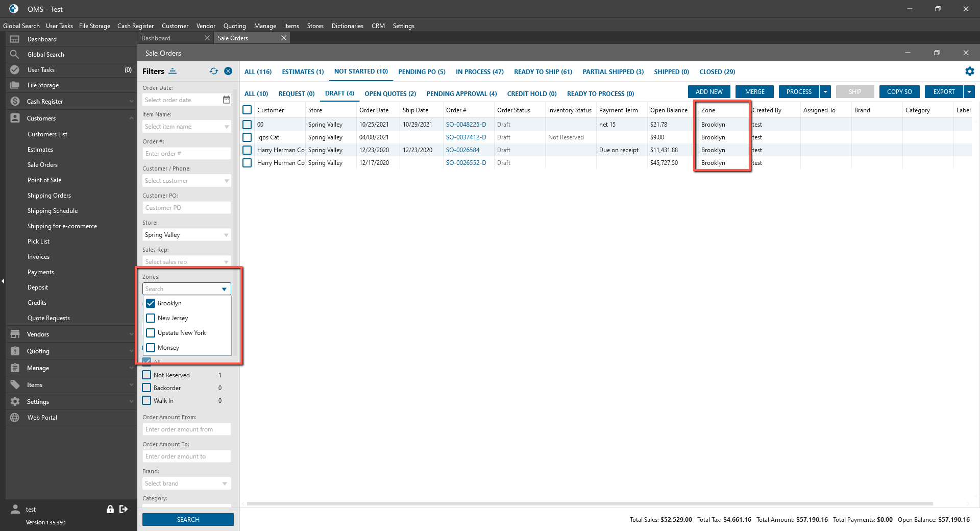Open the PROCESS button dropdown arrow
This screenshot has height=531, width=980.
pyautogui.click(x=825, y=92)
